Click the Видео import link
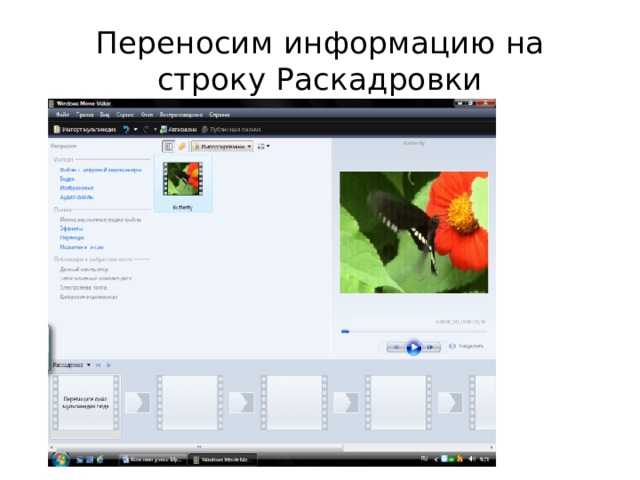The width and height of the screenshot is (640, 480). pyautogui.click(x=67, y=179)
